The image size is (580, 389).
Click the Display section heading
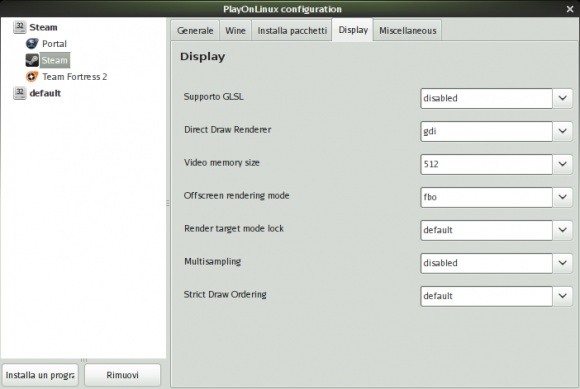pos(202,57)
